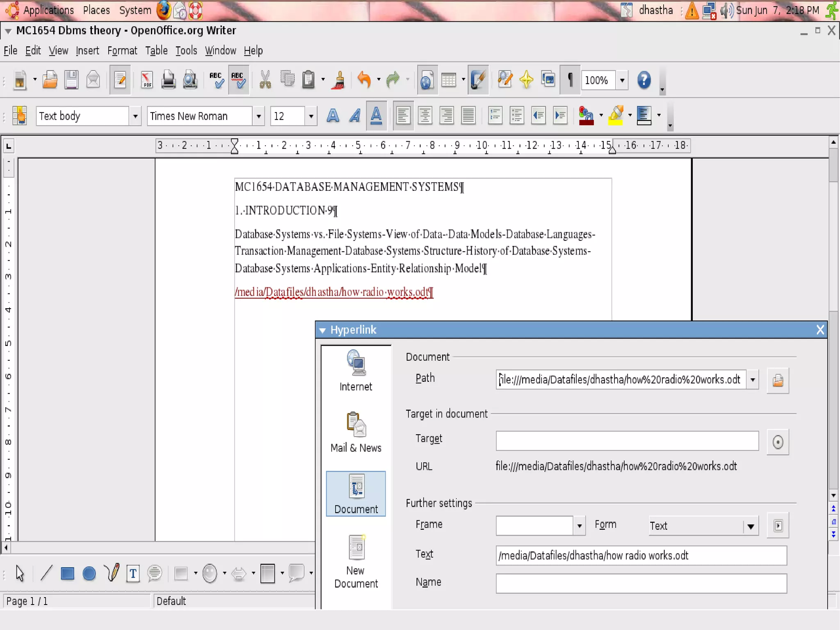Toggle Bold formatting button

333,116
